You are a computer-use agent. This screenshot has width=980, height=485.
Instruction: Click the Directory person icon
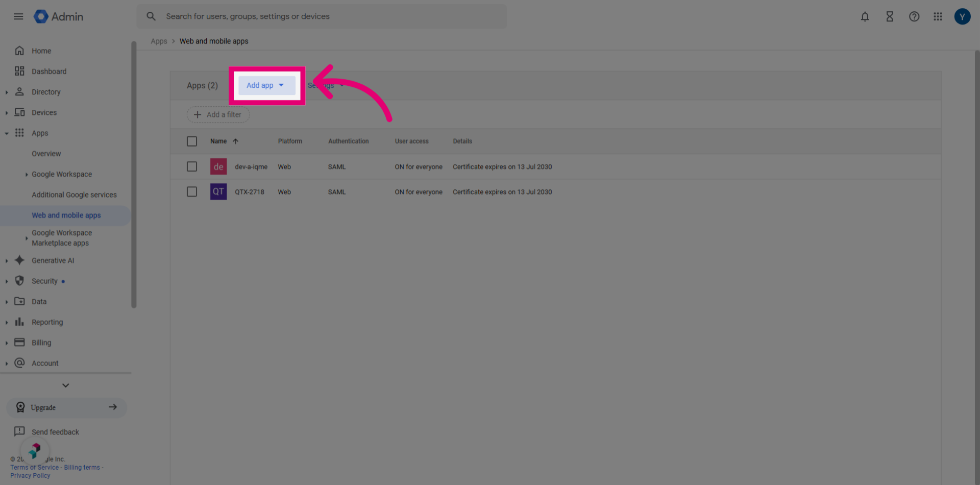(19, 91)
